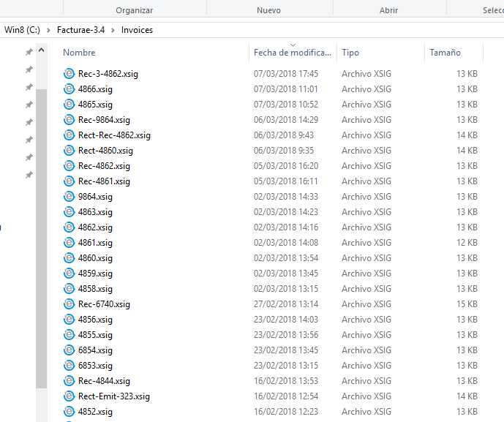The image size is (504, 422).
Task: Select the Rec-3-4862.xsig file icon
Action: 69,74
